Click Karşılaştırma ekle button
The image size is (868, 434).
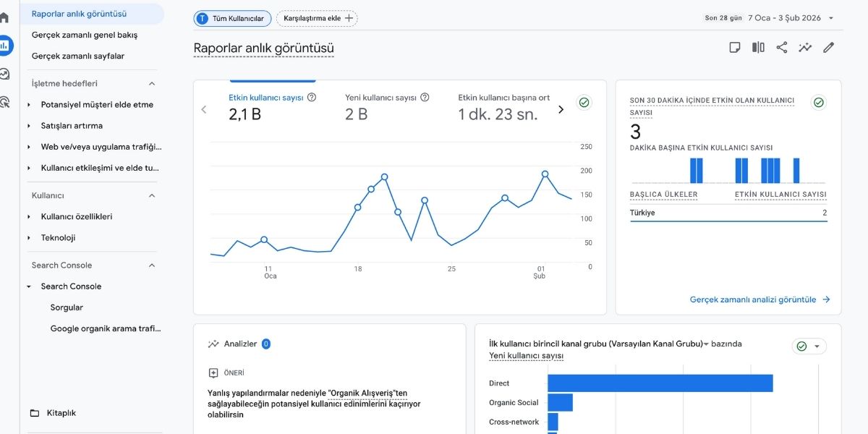pos(317,18)
